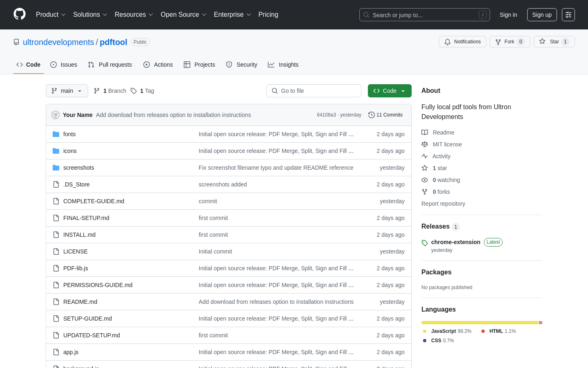Switch to the Insights tab
Image resolution: width=588 pixels, height=368 pixels.
pos(283,65)
